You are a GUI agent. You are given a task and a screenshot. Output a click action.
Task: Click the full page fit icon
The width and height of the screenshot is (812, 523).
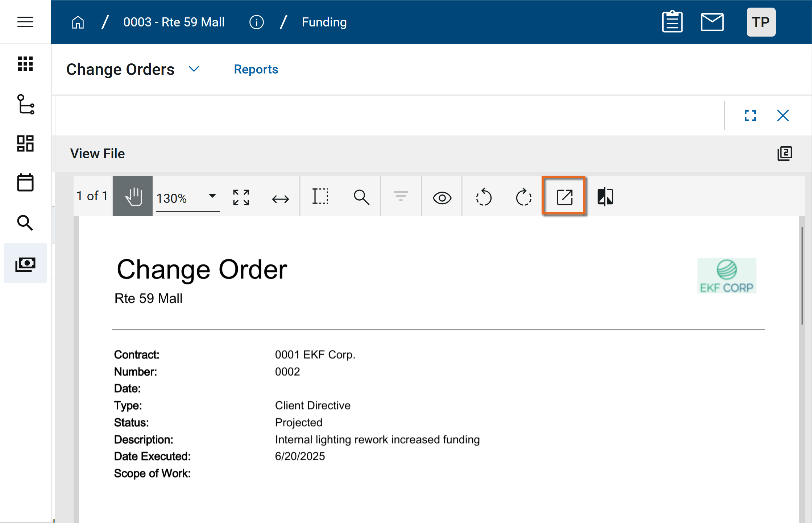point(241,197)
